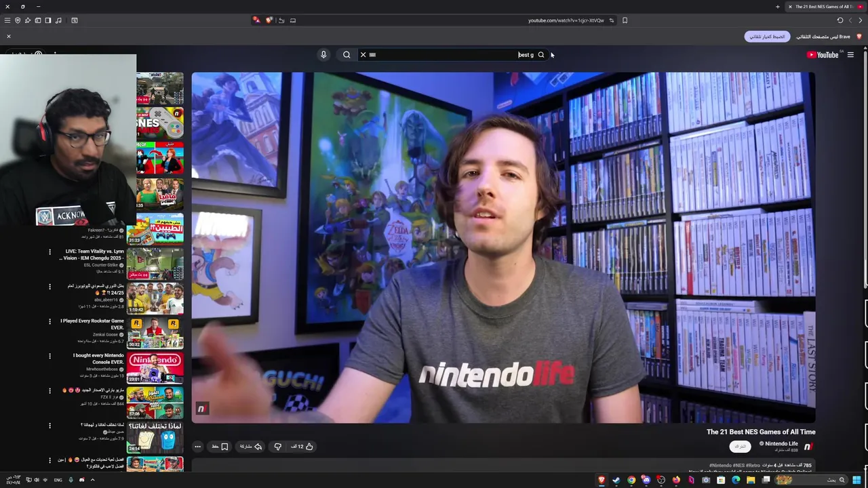The width and height of the screenshot is (868, 488).
Task: Open options menu for Team Vitality live video
Action: pyautogui.click(x=50, y=252)
